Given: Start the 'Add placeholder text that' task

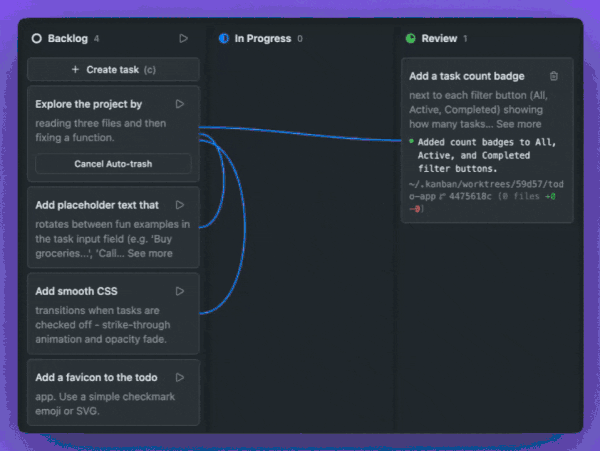Looking at the screenshot, I should point(180,205).
